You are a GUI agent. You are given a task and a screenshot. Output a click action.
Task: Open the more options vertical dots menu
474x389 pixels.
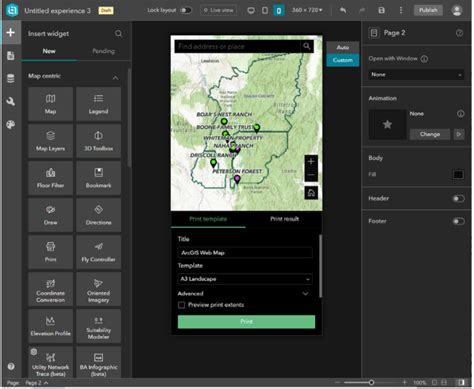tap(401, 10)
